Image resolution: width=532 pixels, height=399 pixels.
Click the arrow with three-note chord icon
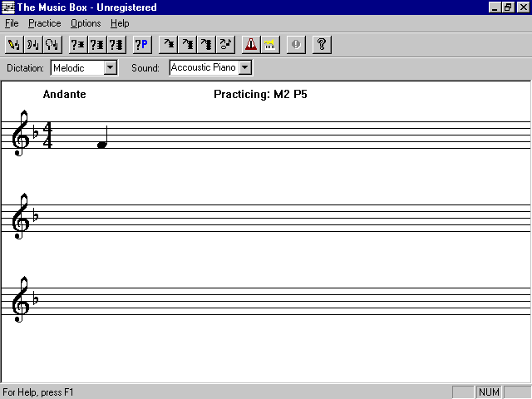pos(207,44)
